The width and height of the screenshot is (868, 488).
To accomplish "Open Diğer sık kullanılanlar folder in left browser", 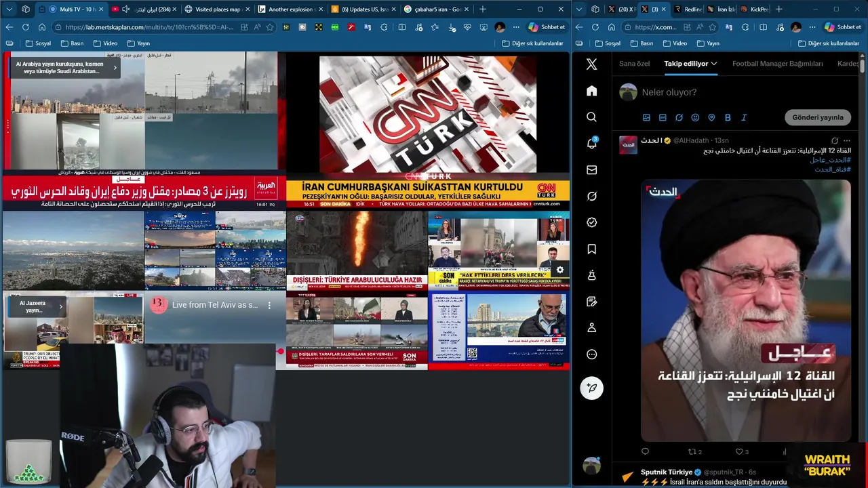I will (x=533, y=43).
